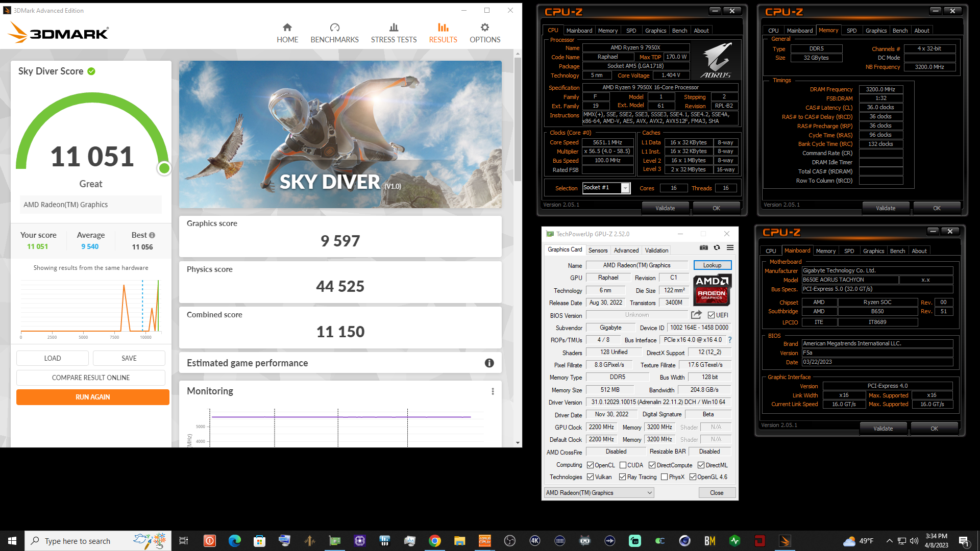The width and height of the screenshot is (980, 551).
Task: Toggle the Ray Tracing checkbox in GPU-Z
Action: tap(622, 477)
